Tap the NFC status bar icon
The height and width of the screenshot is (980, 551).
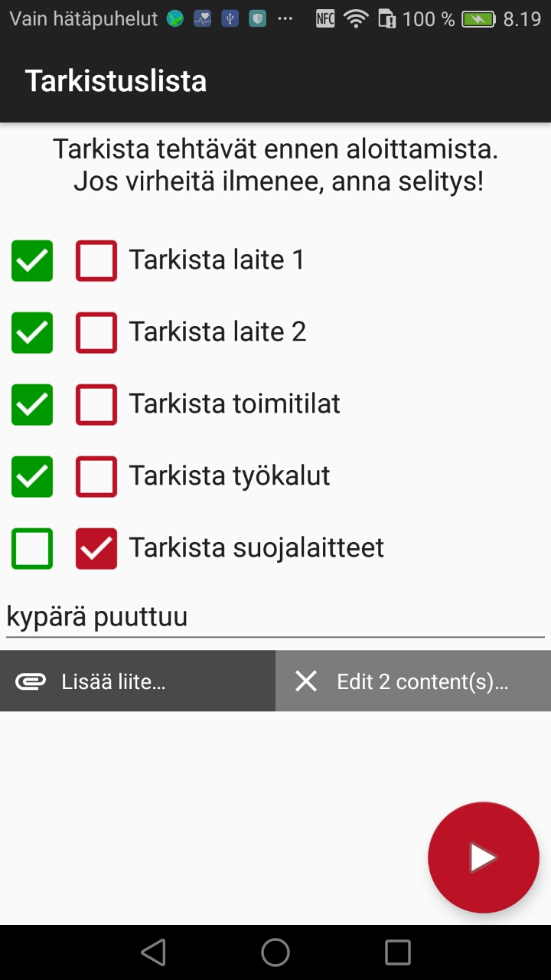(325, 19)
